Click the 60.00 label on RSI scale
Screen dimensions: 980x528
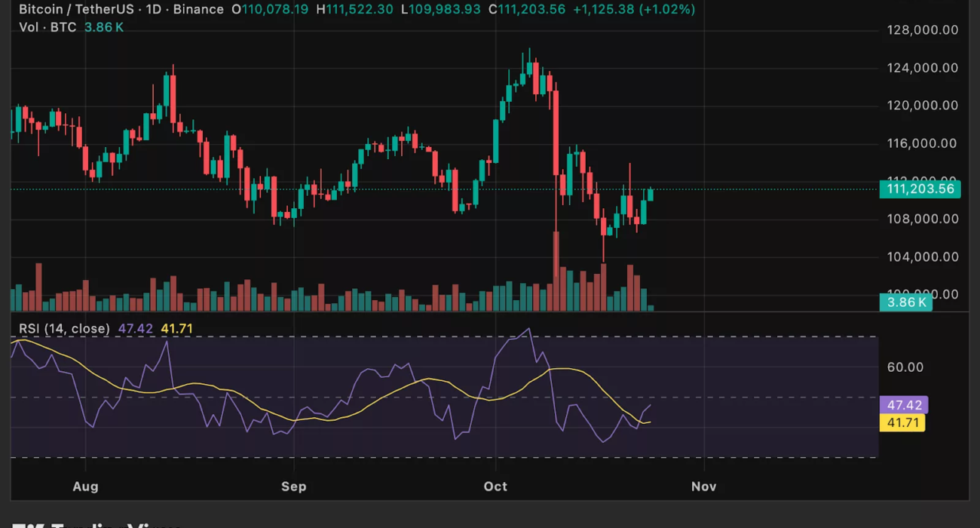pyautogui.click(x=905, y=367)
